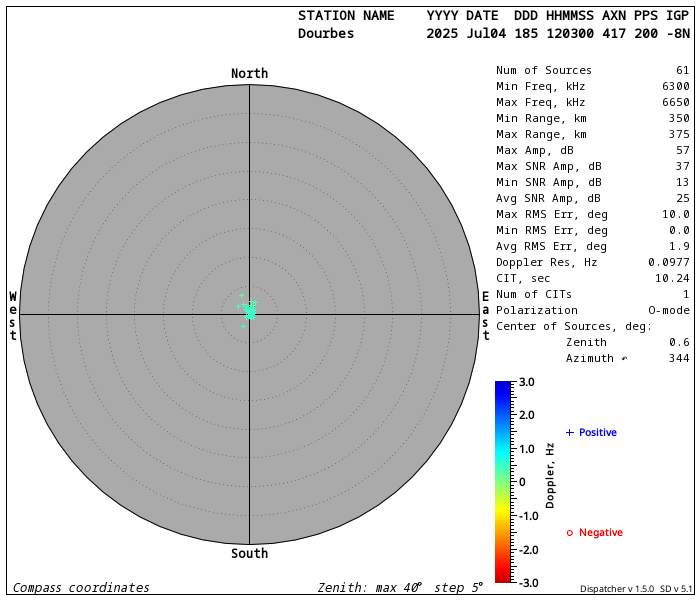Click the 3.0 tick on Doppler colorbar
Viewport: 700px width, 600px height.
[526, 382]
